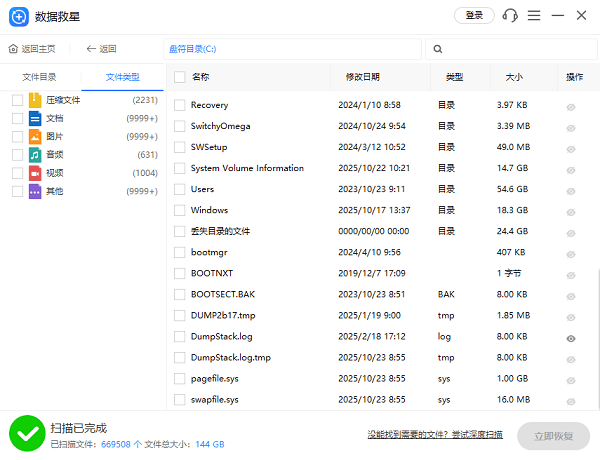Tick the checkbox for pagefile.sys
This screenshot has height=460, width=600.
180,379
